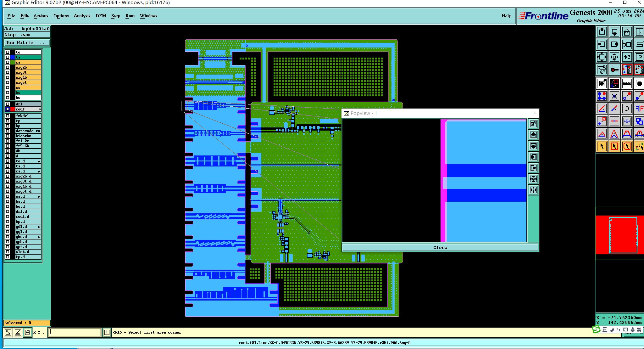This screenshot has width=644, height=349.
Task: Enable the sig3t layer checkbox
Action: pos(8,72)
